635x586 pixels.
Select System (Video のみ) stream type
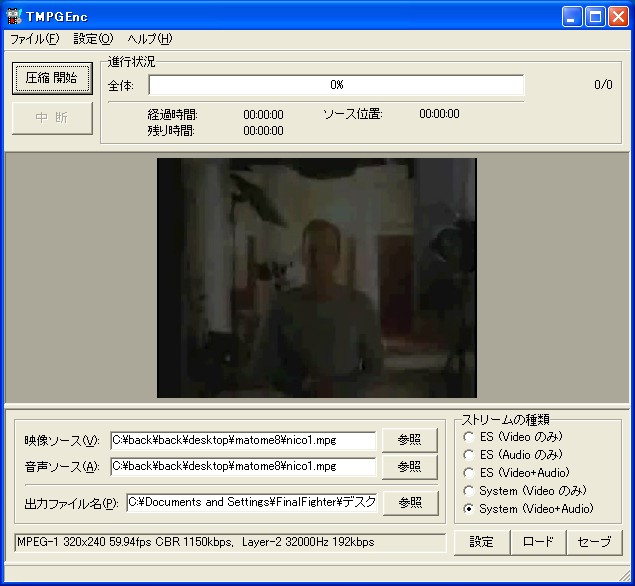point(525,491)
